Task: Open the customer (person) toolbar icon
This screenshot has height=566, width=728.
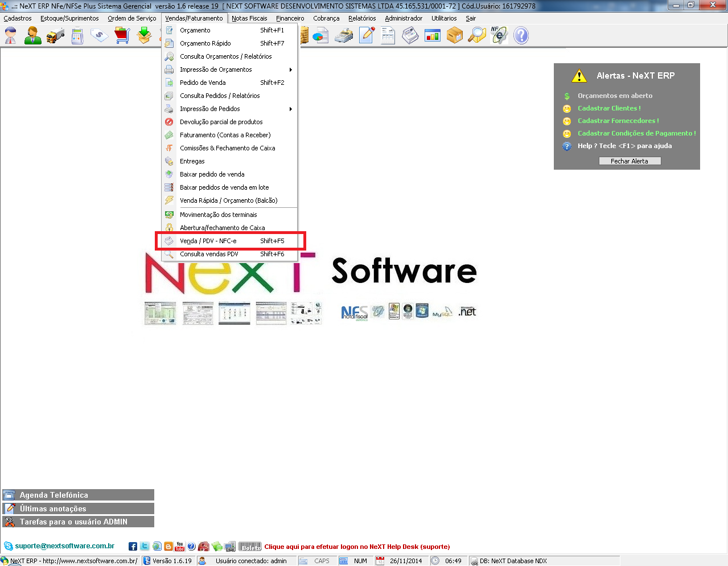Action: [x=10, y=36]
